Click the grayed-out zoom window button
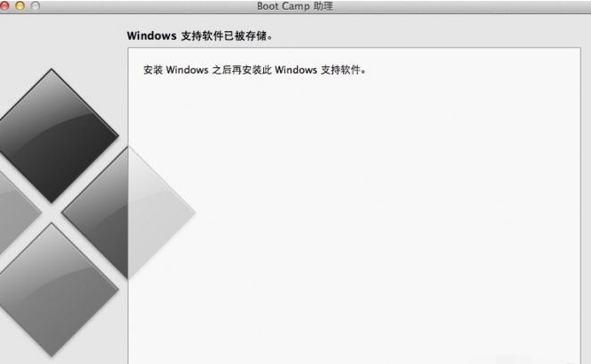The image size is (591, 364). (x=35, y=6)
